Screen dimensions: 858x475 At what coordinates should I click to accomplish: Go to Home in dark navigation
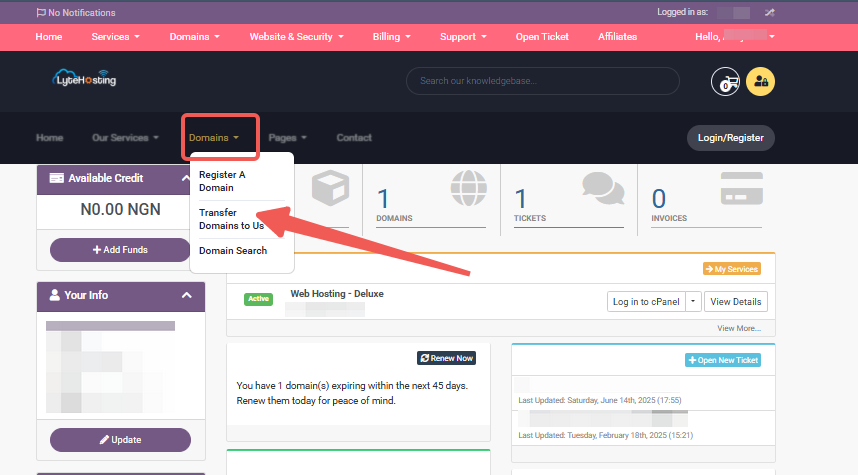49,138
